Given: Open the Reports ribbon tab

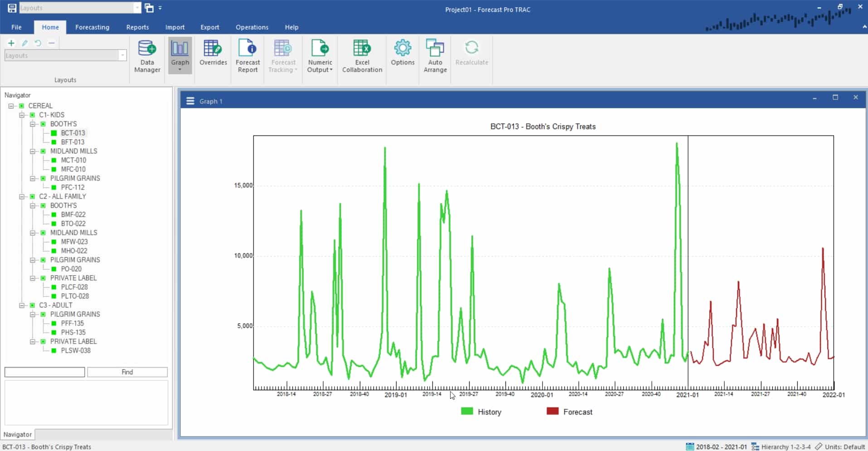Looking at the screenshot, I should point(137,27).
